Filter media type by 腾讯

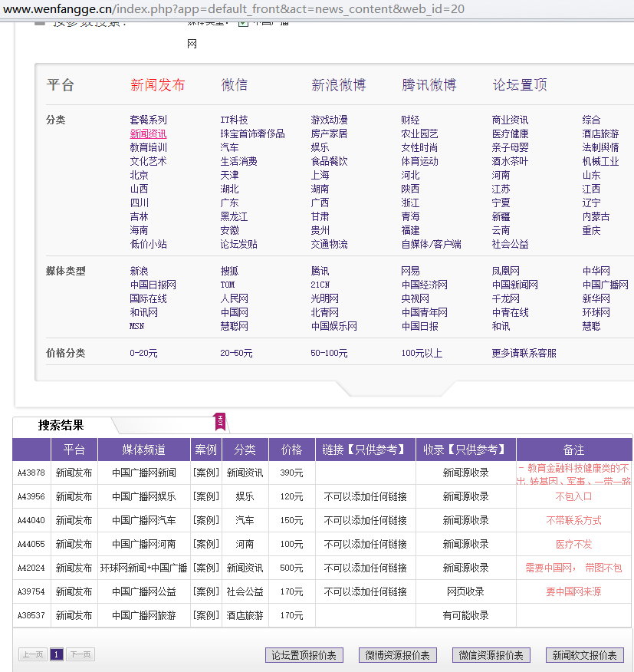coord(320,271)
